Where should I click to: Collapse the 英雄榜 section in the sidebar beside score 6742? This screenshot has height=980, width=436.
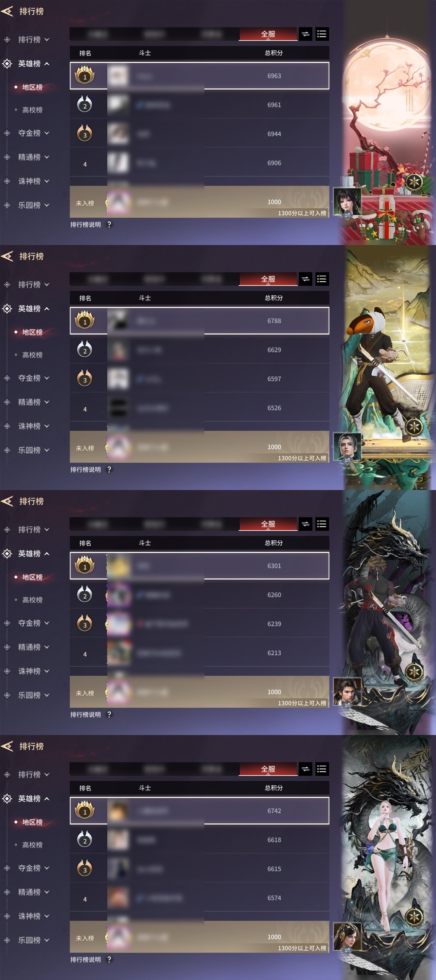pos(29,799)
